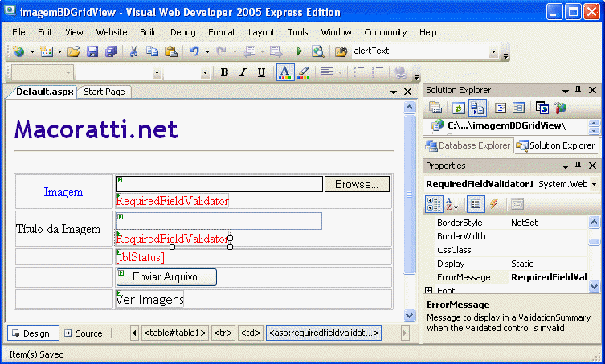The height and width of the screenshot is (364, 605).
Task: Click the Highlight background color icon
Action: coord(303,72)
